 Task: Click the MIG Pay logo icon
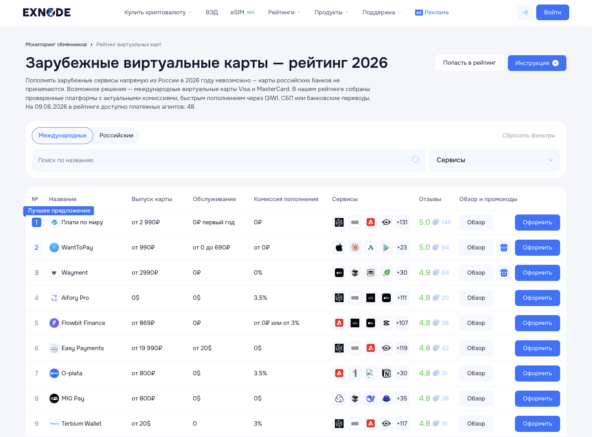coord(54,398)
